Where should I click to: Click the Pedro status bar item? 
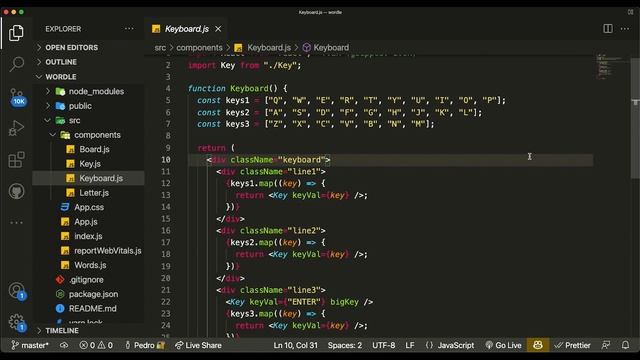point(144,345)
